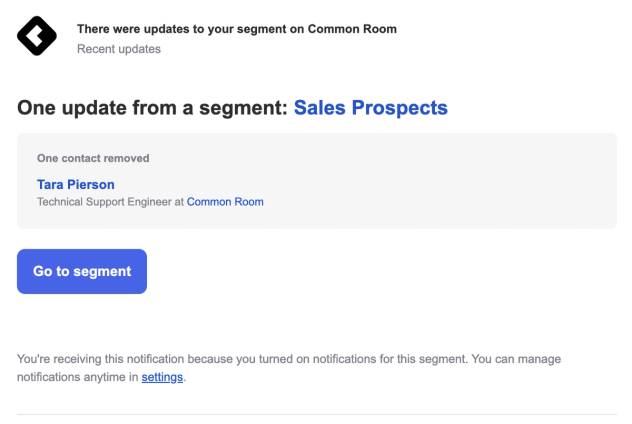The height and width of the screenshot is (424, 632).
Task: Open Tara Pierson's contact profile
Action: (78, 185)
